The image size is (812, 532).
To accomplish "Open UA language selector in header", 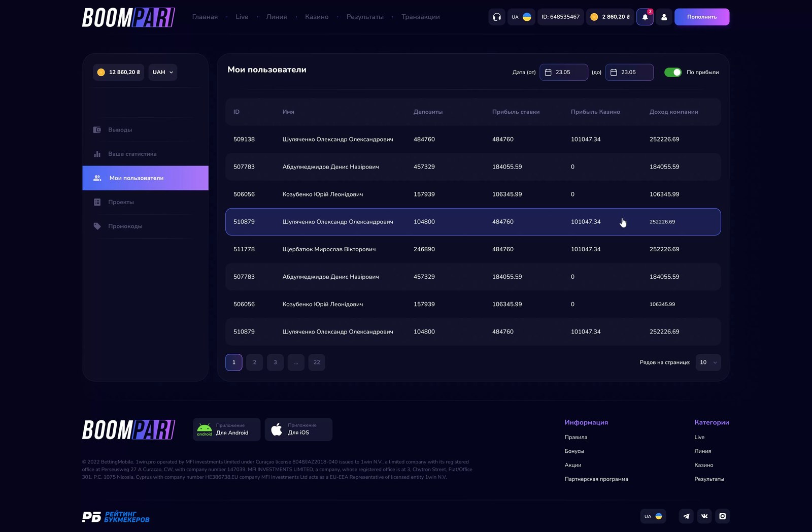I will pos(521,17).
